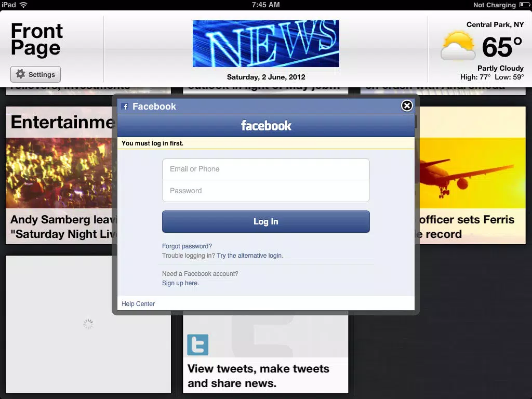The height and width of the screenshot is (399, 532).
Task: Open the airplane sunset photo
Action: click(473, 172)
